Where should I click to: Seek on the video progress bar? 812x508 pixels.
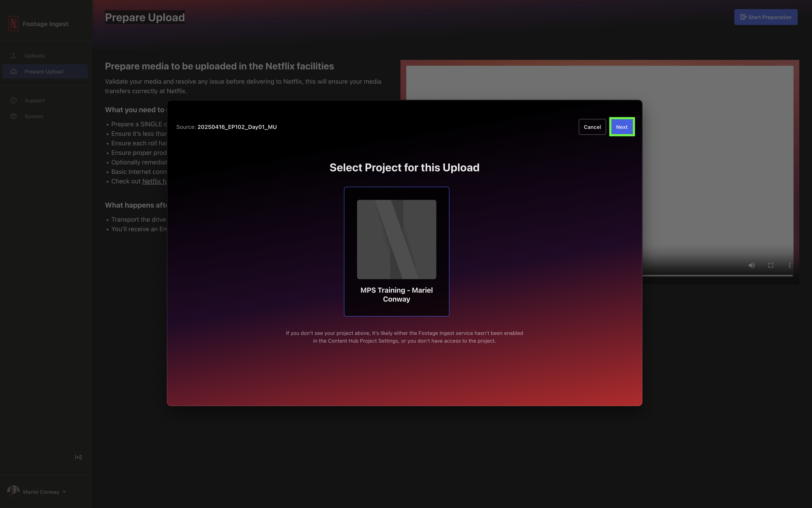pos(717,275)
